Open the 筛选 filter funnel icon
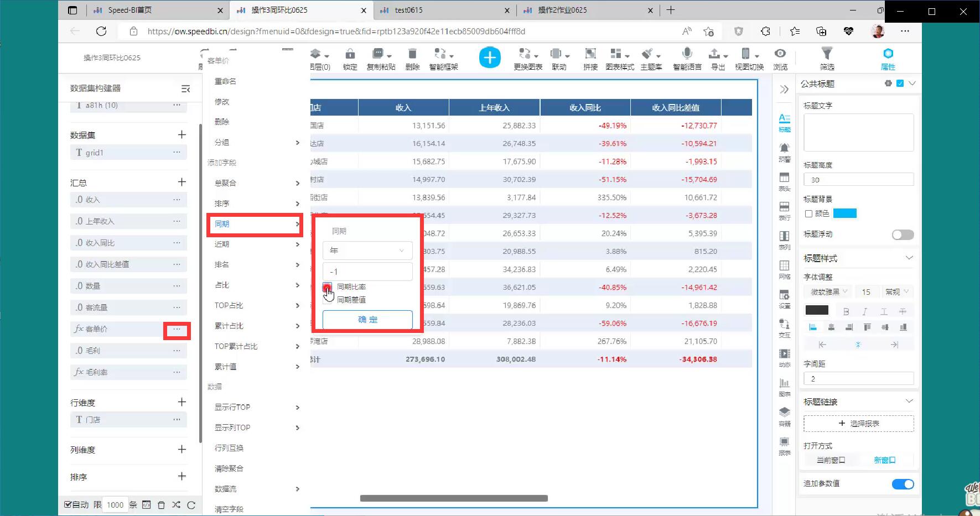Screen dimensions: 980x516 coord(827,54)
